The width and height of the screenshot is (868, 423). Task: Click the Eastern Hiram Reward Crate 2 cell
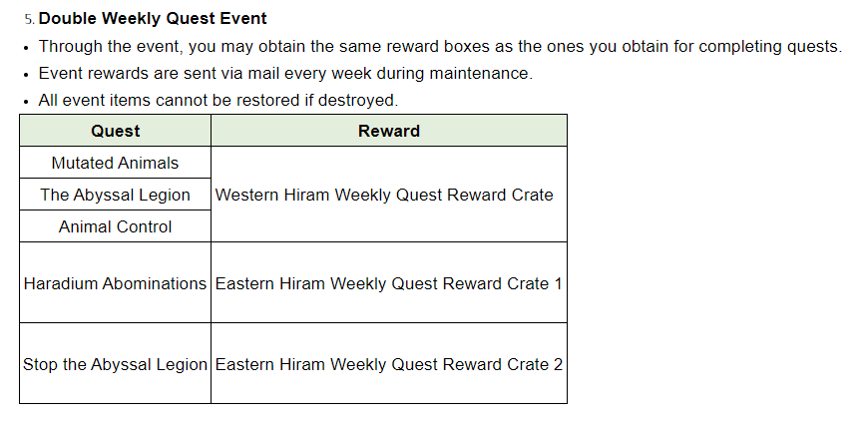[388, 364]
